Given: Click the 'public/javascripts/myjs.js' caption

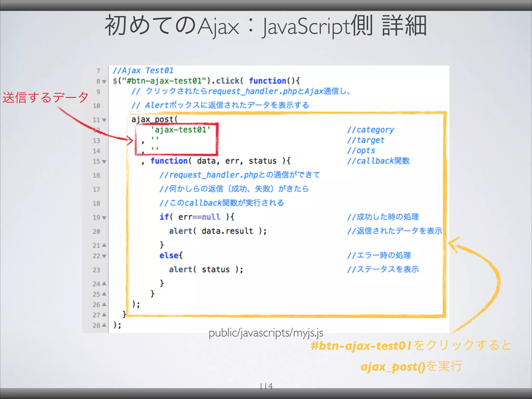Looking at the screenshot, I should pos(266,333).
